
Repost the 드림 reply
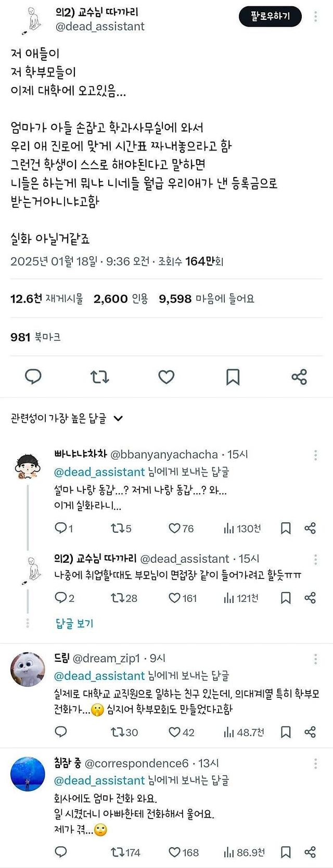[x=118, y=732]
